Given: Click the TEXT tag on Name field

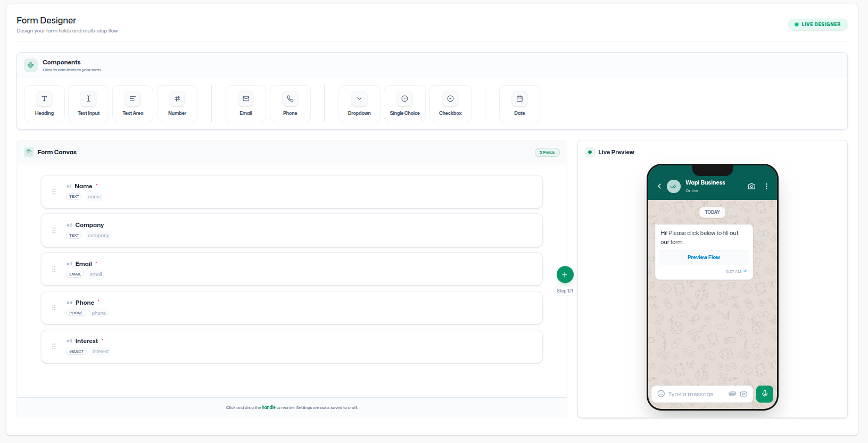Looking at the screenshot, I should 74,197.
